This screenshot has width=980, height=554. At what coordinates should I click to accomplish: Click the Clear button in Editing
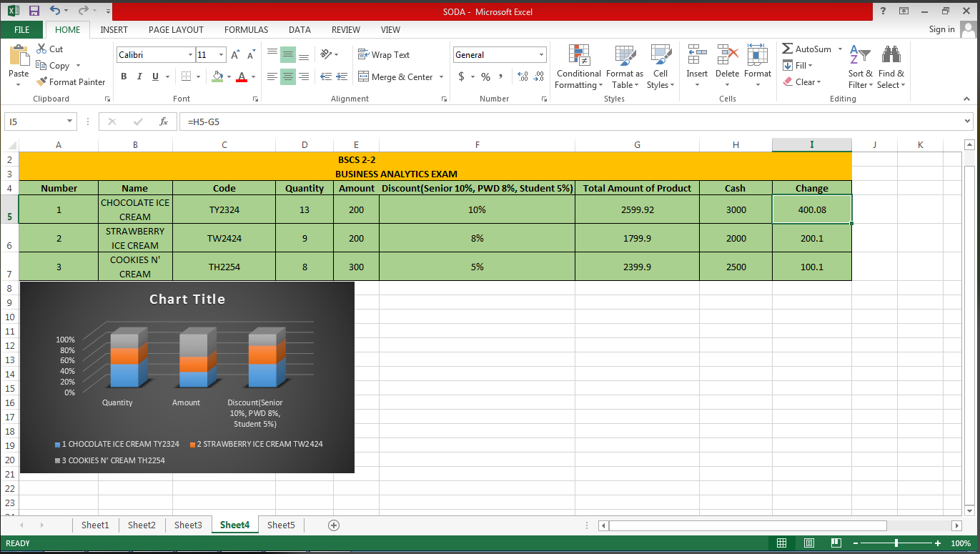click(801, 81)
